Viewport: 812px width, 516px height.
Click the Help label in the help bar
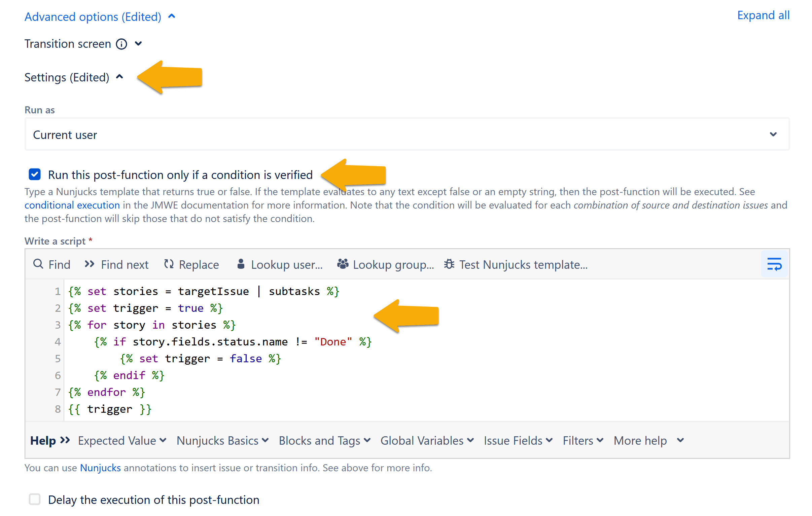(43, 441)
